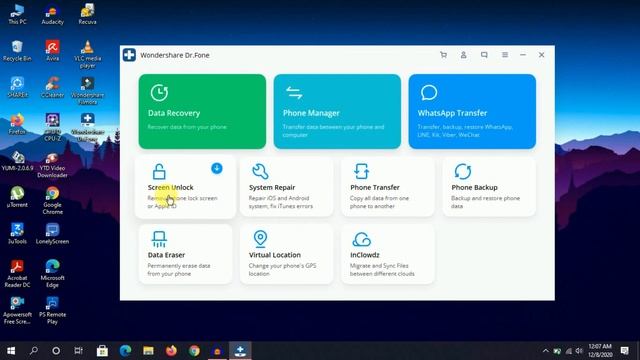Switch to Dr.Fone taskbar button

[240, 350]
